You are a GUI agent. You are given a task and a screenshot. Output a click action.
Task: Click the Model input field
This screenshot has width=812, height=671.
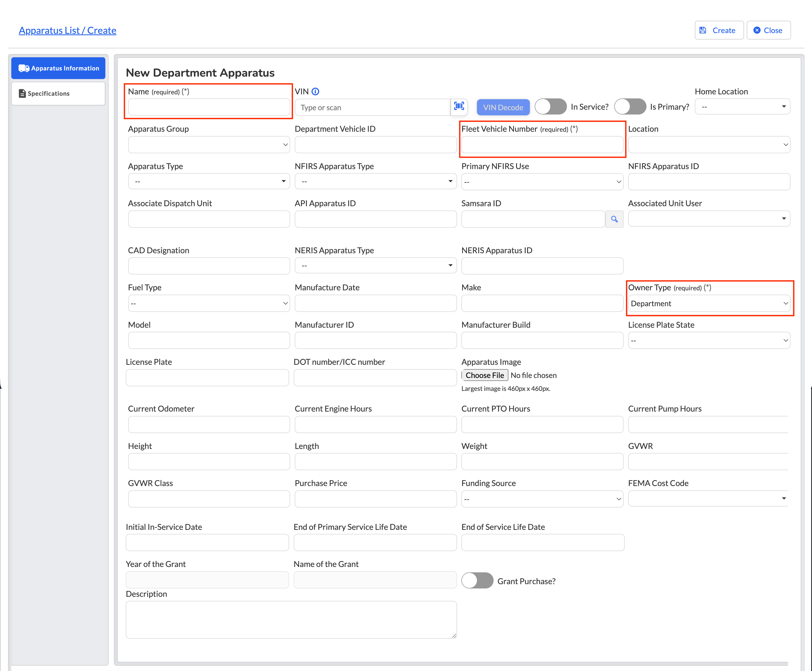click(209, 341)
